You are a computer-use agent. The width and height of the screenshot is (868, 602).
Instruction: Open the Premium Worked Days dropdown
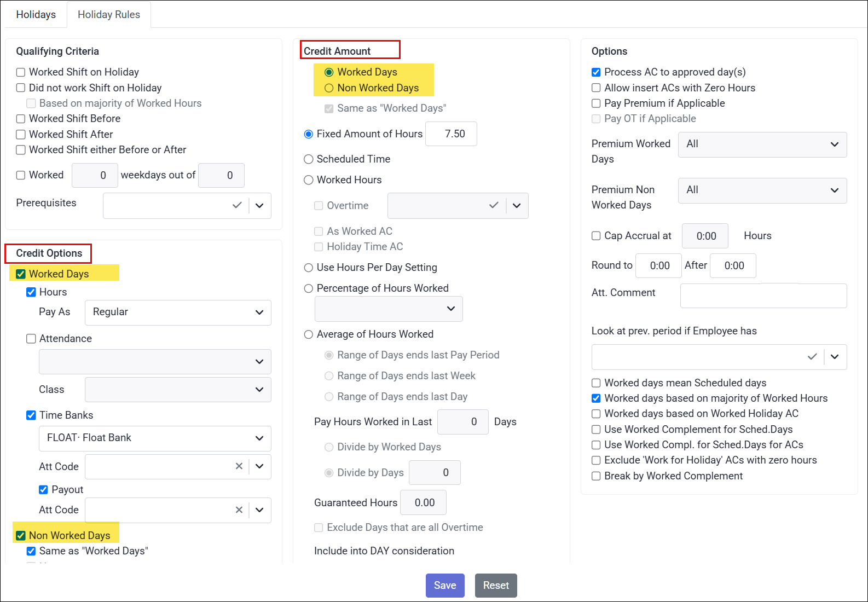pos(762,144)
